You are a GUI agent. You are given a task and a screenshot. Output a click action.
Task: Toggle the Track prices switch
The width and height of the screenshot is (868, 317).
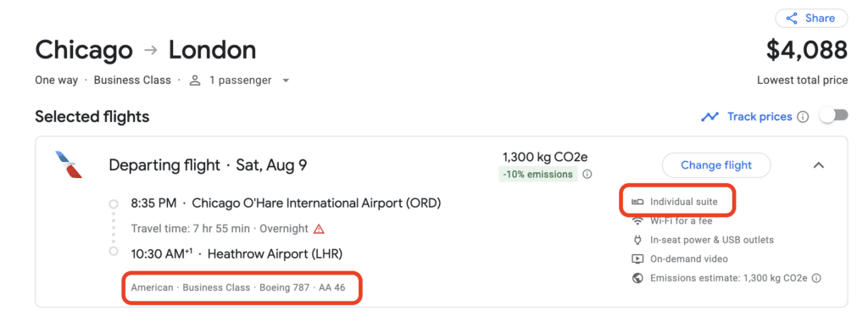pos(834,116)
